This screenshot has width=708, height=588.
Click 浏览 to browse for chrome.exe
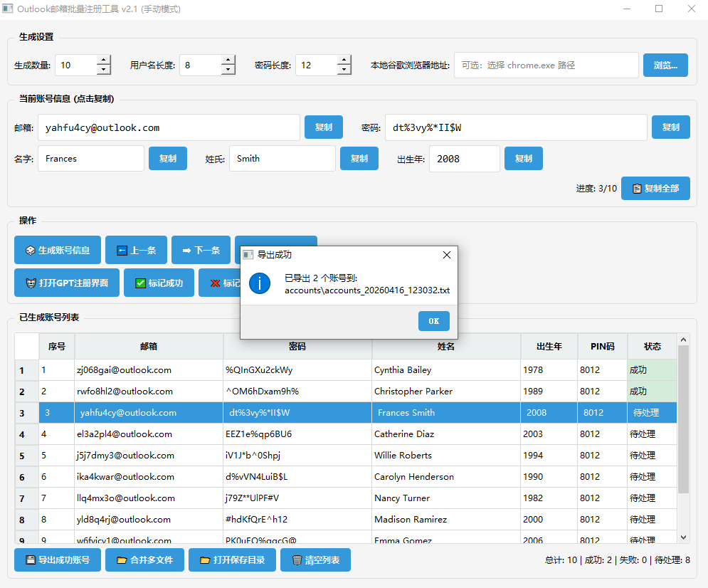[665, 65]
